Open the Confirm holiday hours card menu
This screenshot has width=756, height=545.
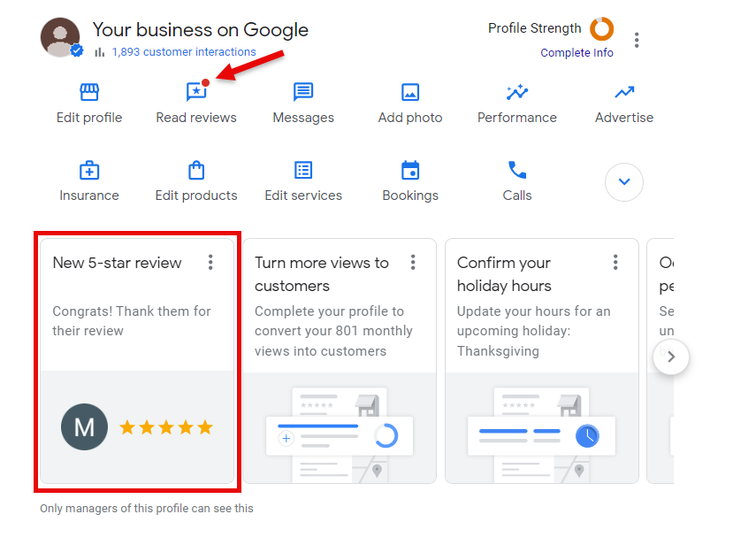(x=615, y=262)
